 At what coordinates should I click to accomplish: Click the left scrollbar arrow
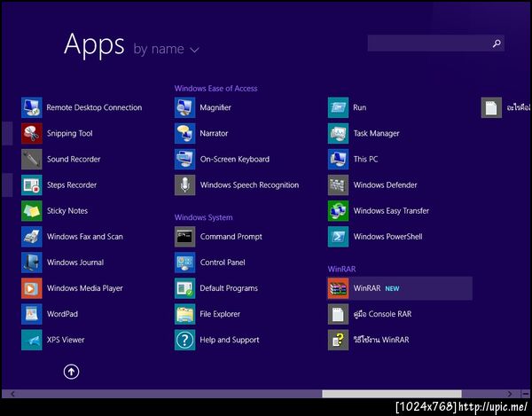tap(12, 394)
